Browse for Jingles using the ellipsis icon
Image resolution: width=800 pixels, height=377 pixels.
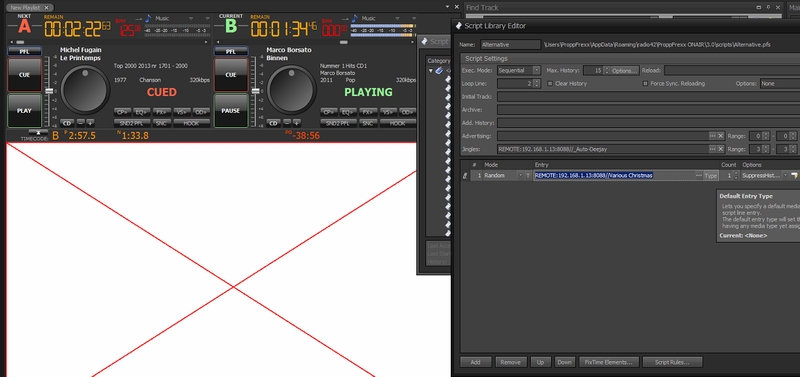[x=712, y=149]
